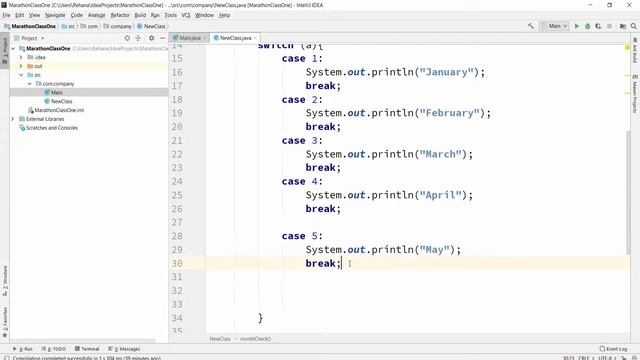Viewport: 640px width, 360px height.
Task: Click the Stop square icon
Action: (x=609, y=26)
